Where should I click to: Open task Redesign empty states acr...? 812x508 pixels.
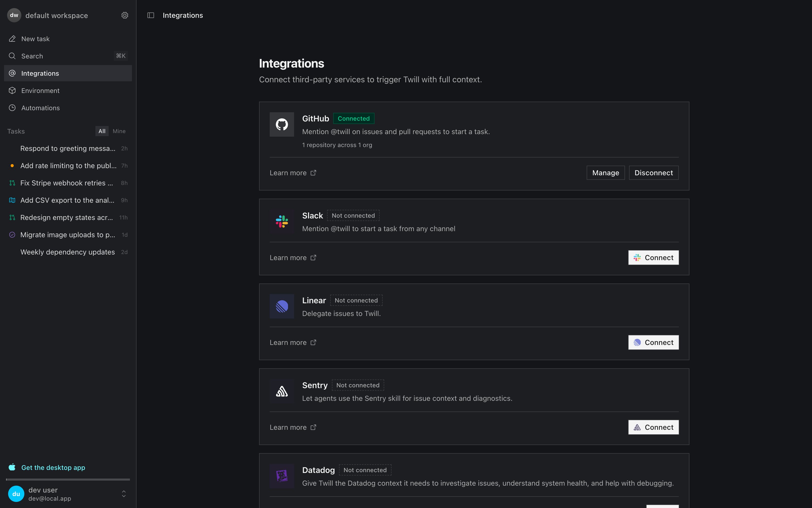coord(68,217)
